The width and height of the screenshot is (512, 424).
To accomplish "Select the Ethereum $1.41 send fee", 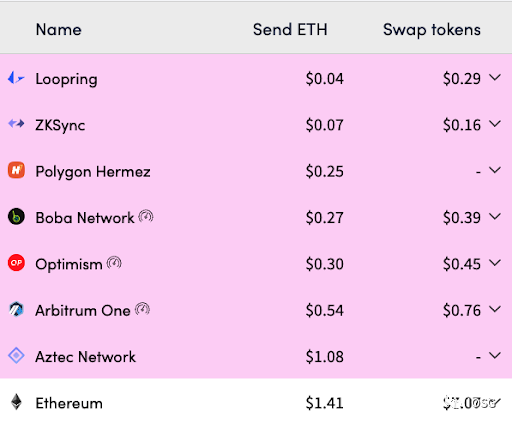I will pos(324,403).
